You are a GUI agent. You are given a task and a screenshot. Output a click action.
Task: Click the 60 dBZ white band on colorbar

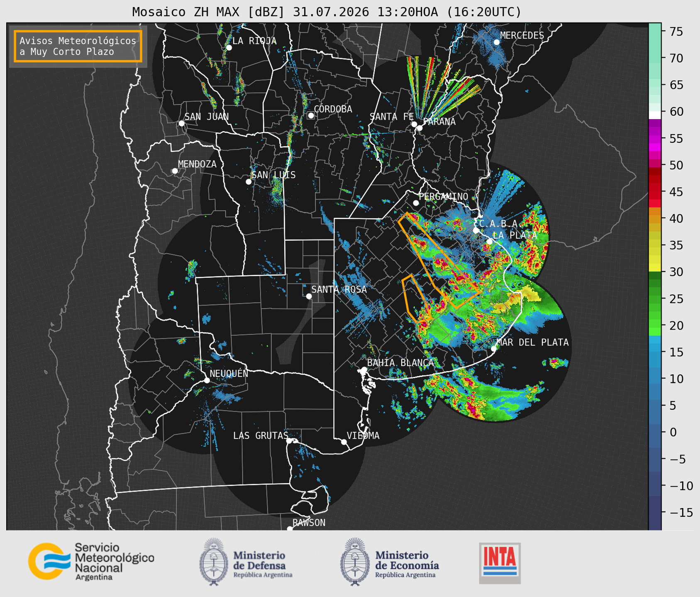tap(655, 115)
